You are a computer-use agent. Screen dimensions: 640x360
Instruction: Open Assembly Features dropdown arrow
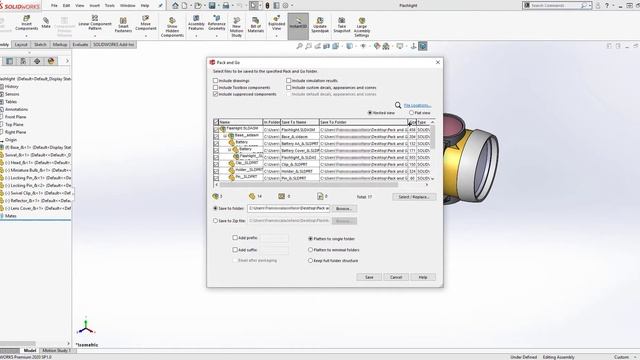click(196, 36)
